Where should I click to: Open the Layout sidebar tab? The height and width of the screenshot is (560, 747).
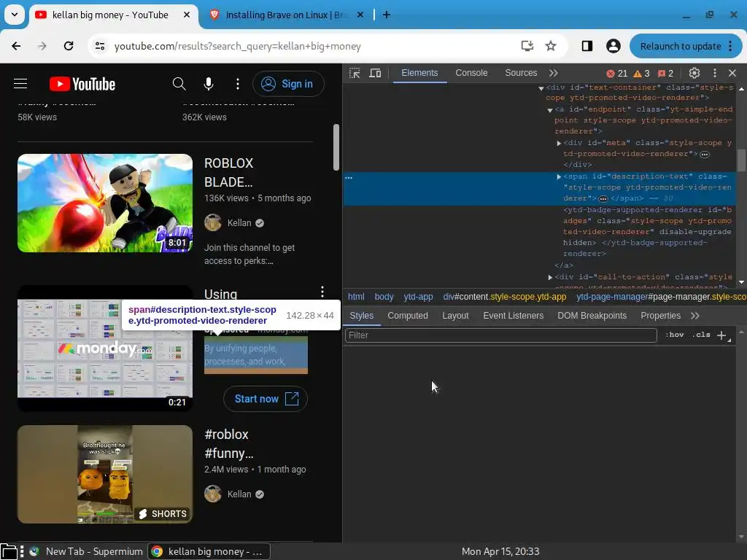(455, 316)
